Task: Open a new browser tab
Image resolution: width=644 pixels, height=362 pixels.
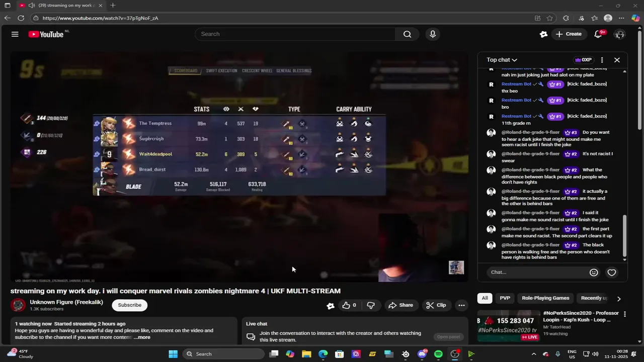Action: [x=113, y=6]
